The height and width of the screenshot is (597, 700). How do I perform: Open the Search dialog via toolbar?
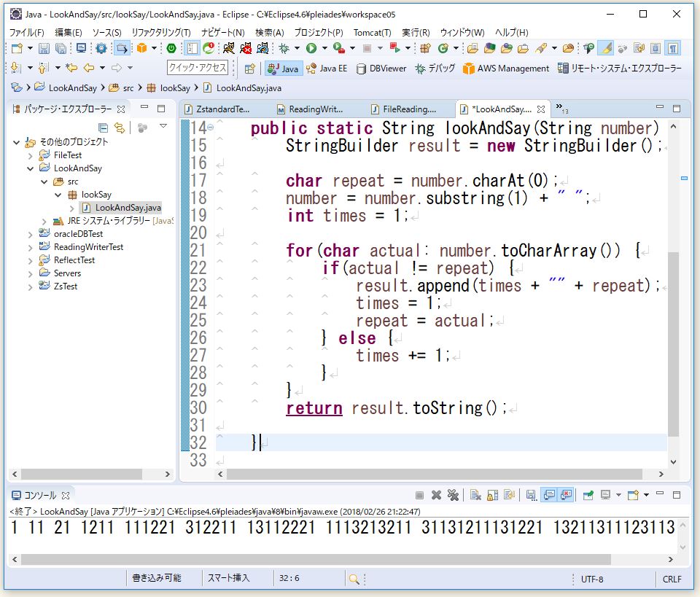(x=539, y=48)
